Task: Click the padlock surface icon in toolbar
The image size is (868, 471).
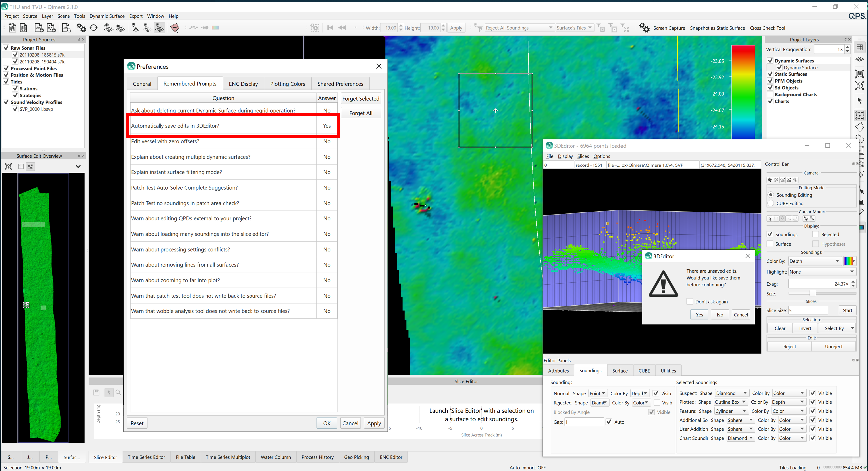Action: click(x=120, y=28)
